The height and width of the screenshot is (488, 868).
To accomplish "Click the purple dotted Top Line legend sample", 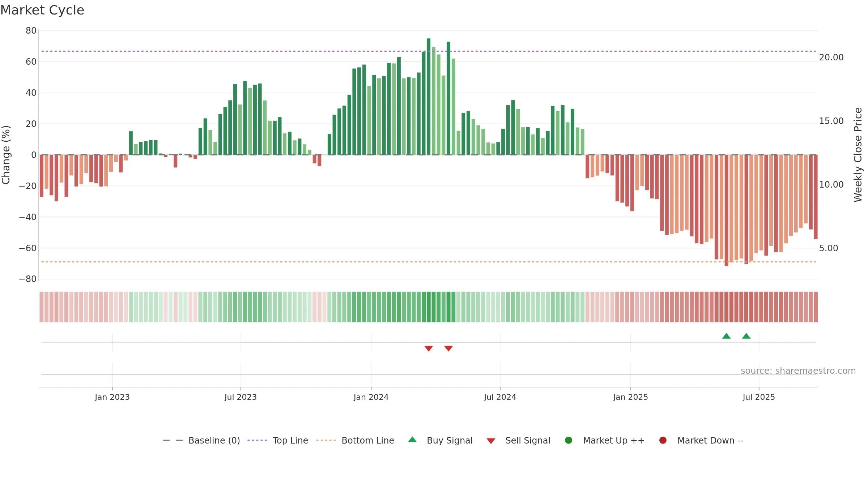I will pyautogui.click(x=257, y=440).
